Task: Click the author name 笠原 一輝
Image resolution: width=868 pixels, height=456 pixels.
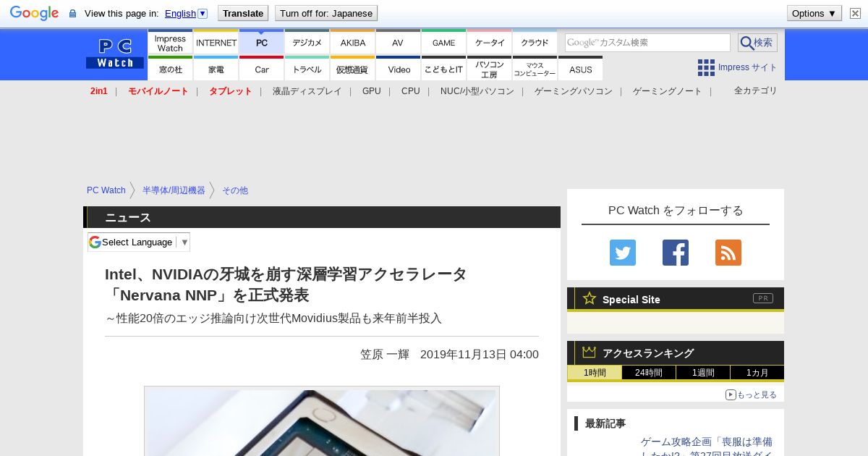Action: [x=385, y=355]
